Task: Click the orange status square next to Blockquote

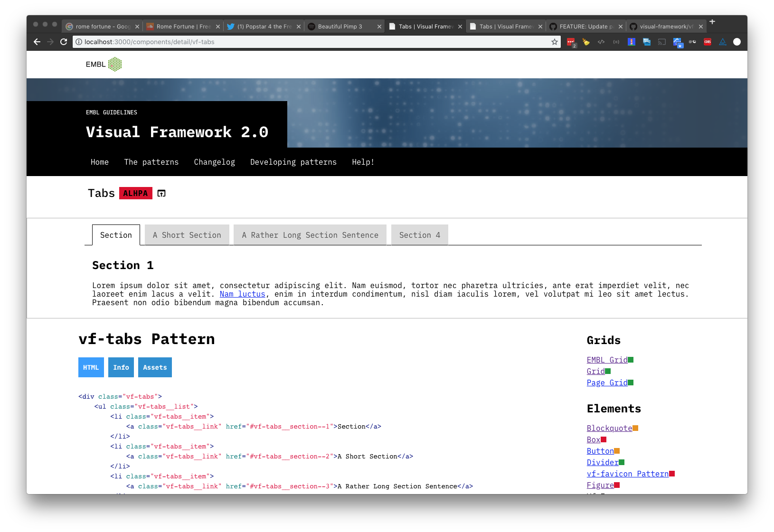Action: coord(635,428)
